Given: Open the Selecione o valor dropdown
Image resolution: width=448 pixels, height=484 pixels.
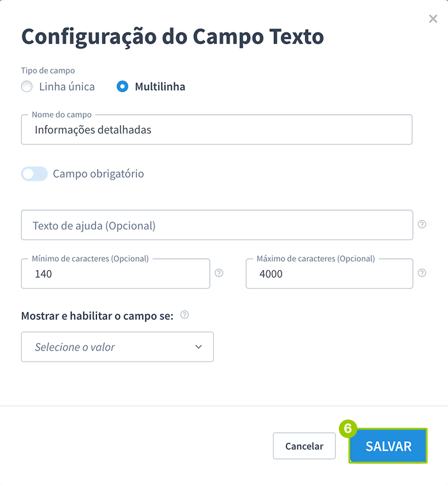Looking at the screenshot, I should click(117, 347).
